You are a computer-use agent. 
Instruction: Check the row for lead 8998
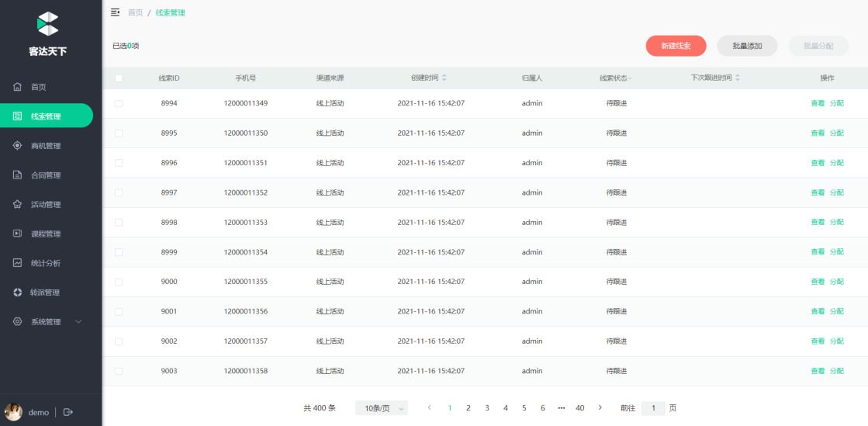tap(119, 222)
